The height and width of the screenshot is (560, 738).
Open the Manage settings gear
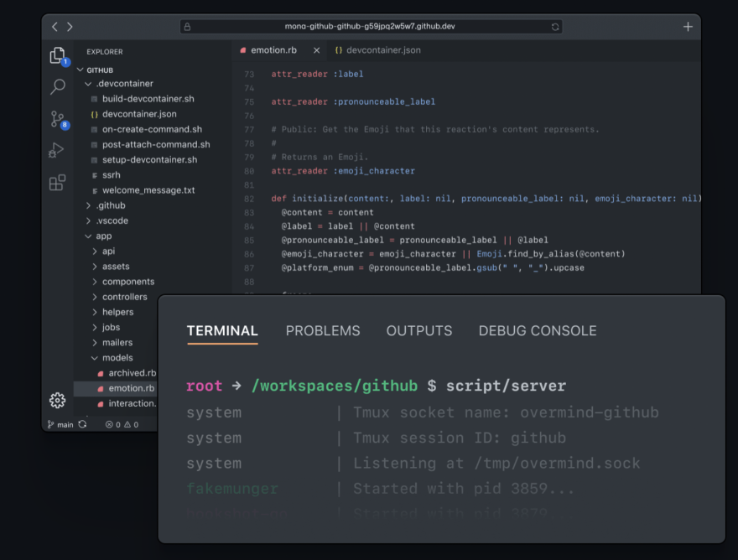58,400
